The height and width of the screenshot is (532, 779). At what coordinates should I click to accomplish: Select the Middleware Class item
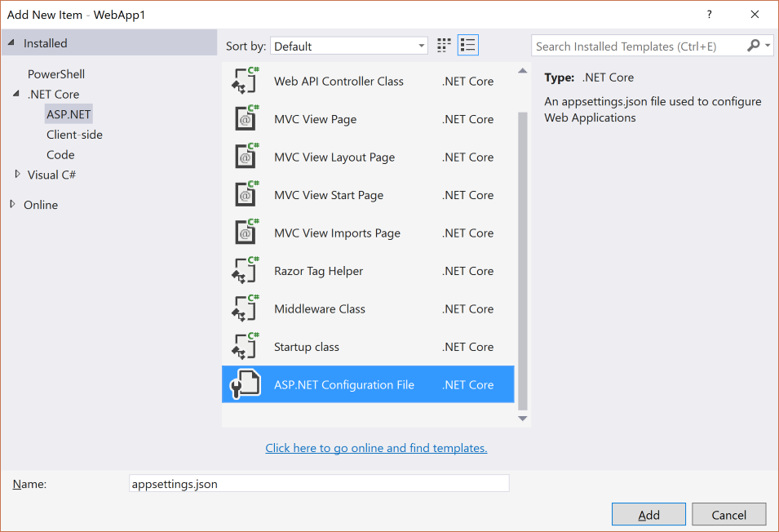(x=368, y=309)
